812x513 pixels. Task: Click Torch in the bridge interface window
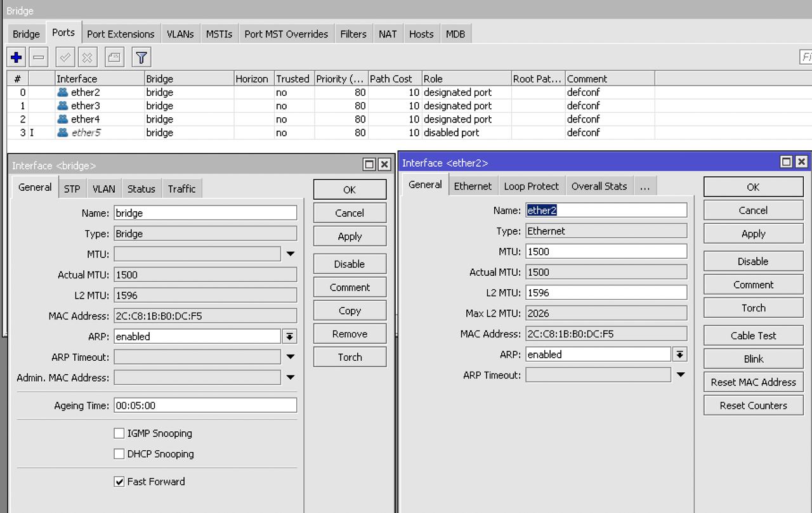click(x=350, y=357)
